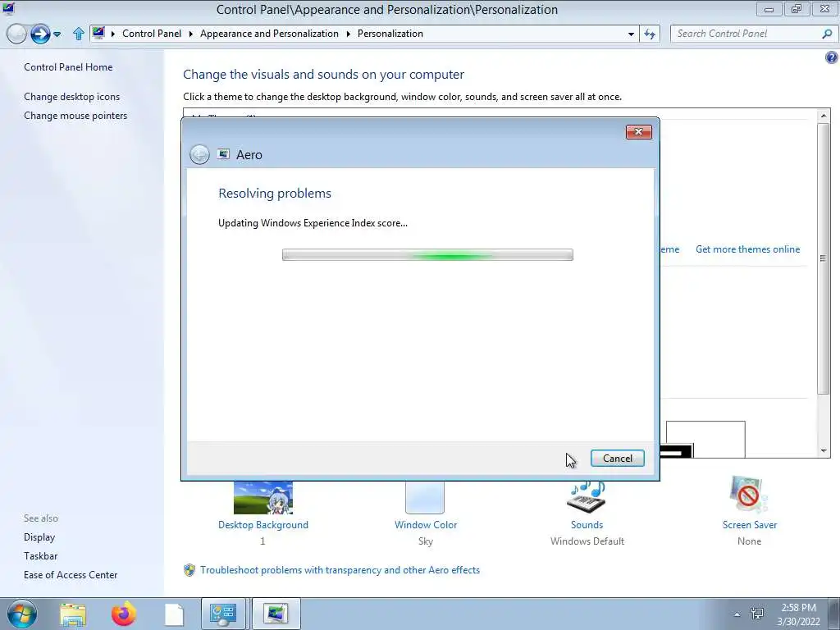Click the Back navigation button
This screenshot has height=630, width=840.
pos(16,34)
